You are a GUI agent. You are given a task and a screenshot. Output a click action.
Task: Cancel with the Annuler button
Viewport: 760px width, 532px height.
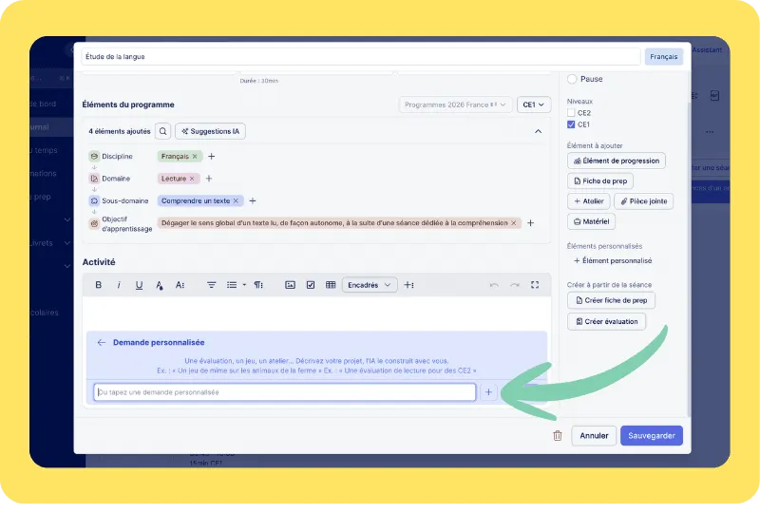[594, 436]
